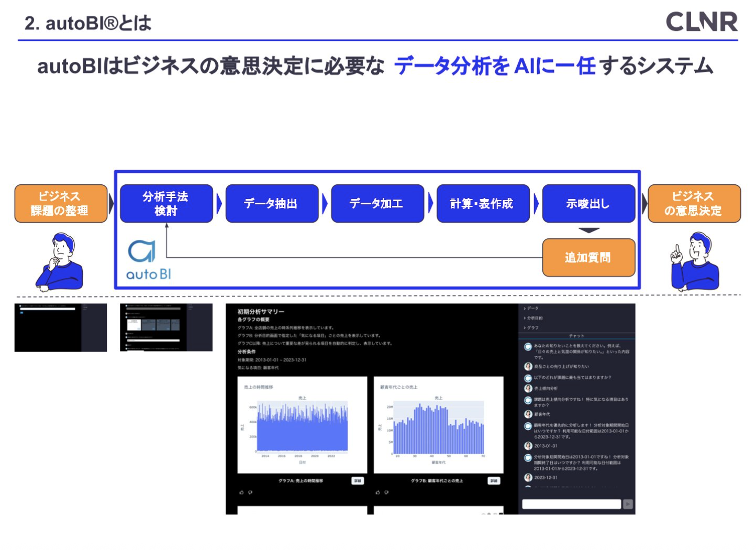Screen dimensions: 756x550
Task: Click user avatar beside 商品ごとの売り上げが知りたい
Action: point(528,367)
